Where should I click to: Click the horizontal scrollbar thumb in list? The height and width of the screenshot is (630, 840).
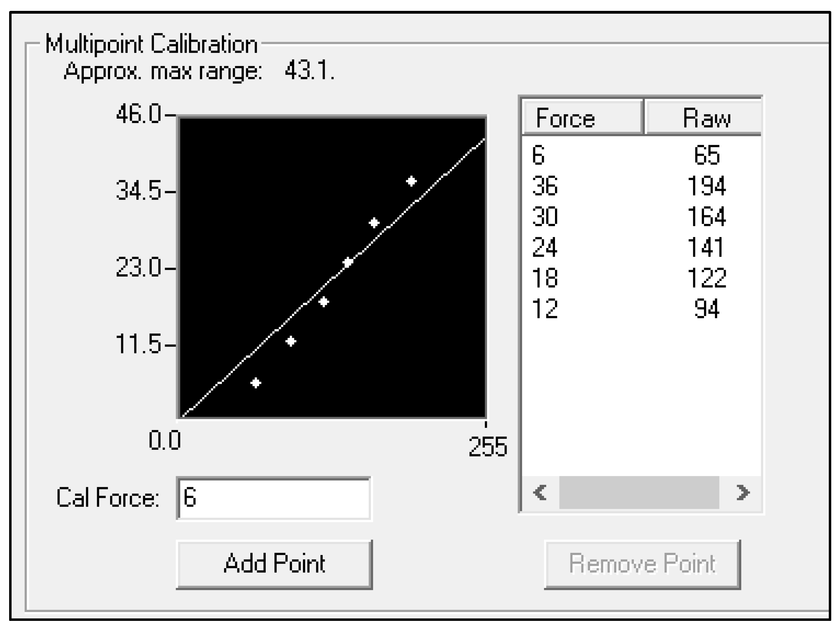(639, 492)
